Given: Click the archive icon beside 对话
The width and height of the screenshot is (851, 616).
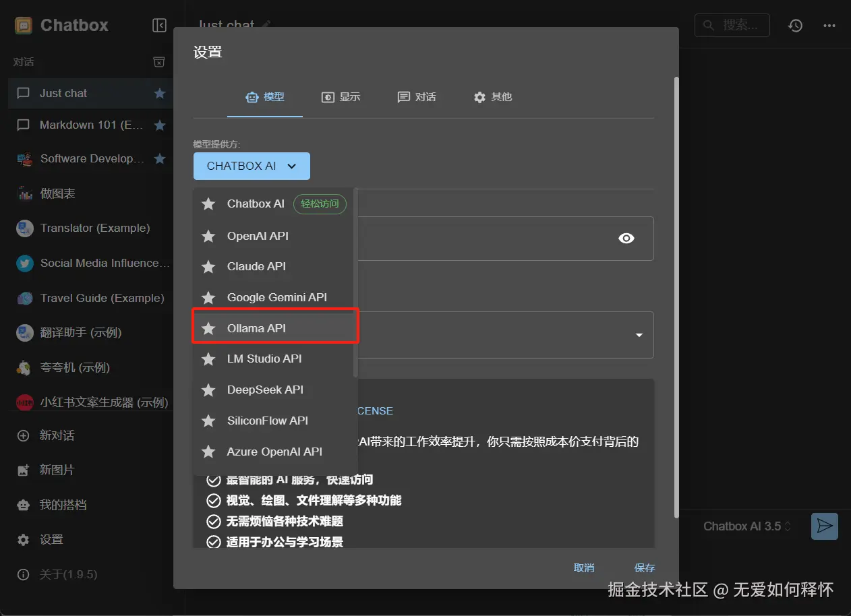Looking at the screenshot, I should coord(159,62).
